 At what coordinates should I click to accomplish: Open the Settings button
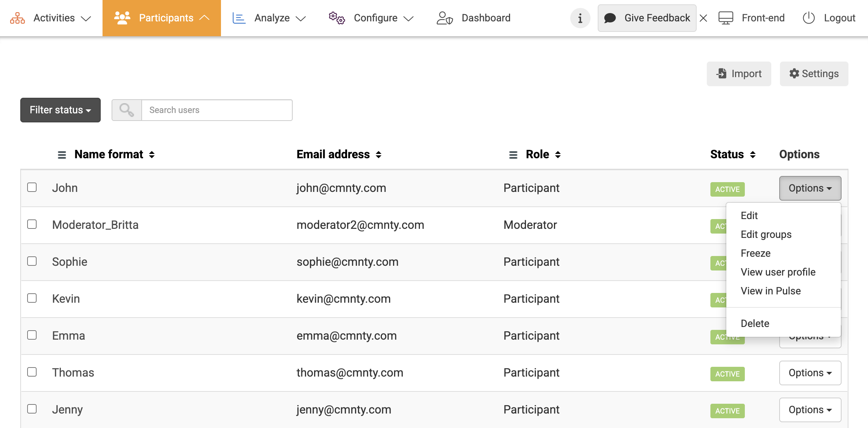tap(814, 74)
